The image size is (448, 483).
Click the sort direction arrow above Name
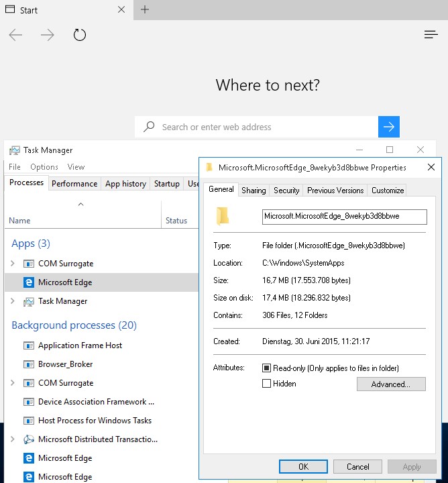[80, 204]
